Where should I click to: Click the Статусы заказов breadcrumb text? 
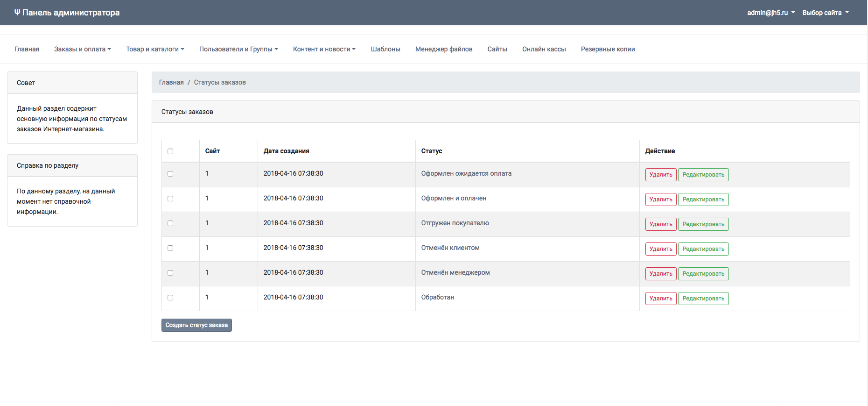(220, 82)
